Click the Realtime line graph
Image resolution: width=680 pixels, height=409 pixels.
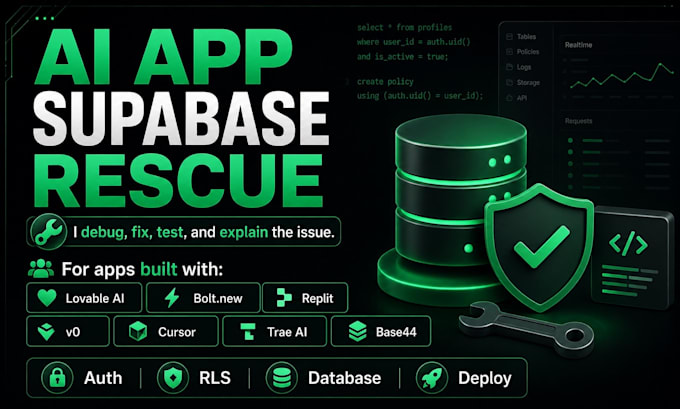click(x=621, y=76)
